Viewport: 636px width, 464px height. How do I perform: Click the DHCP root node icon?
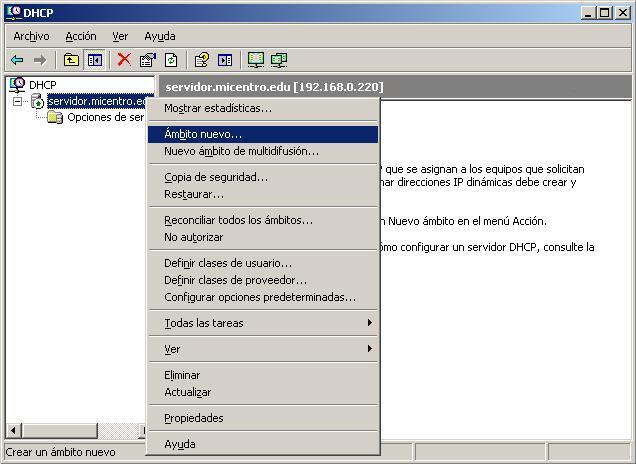17,85
